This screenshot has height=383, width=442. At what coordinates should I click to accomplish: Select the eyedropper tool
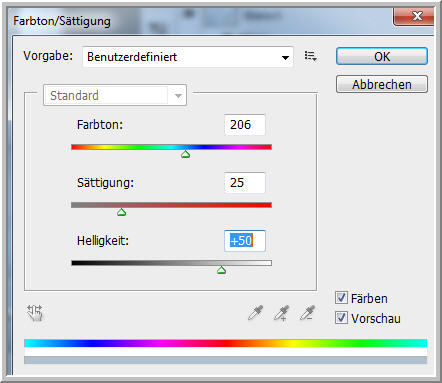pos(256,313)
